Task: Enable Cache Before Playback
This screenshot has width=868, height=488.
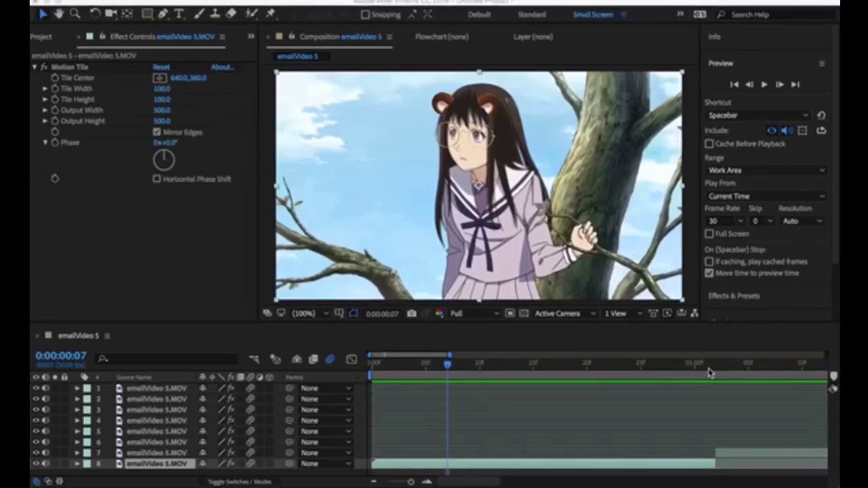Action: click(x=709, y=144)
